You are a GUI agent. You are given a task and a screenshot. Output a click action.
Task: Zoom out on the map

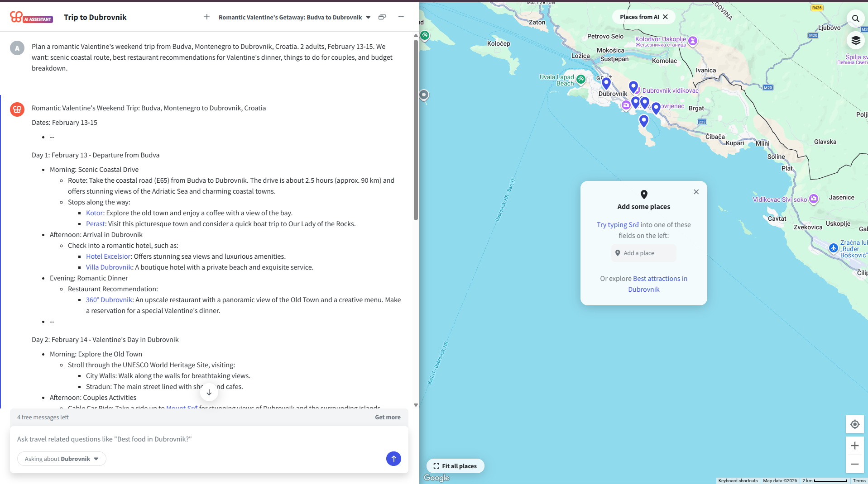tap(854, 464)
